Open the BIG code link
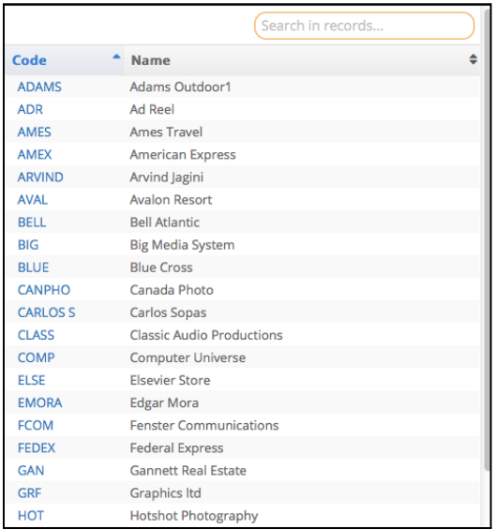499x532 pixels. (x=28, y=245)
